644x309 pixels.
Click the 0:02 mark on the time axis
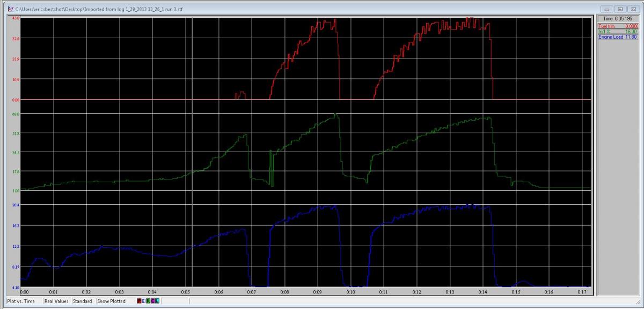coord(86,292)
